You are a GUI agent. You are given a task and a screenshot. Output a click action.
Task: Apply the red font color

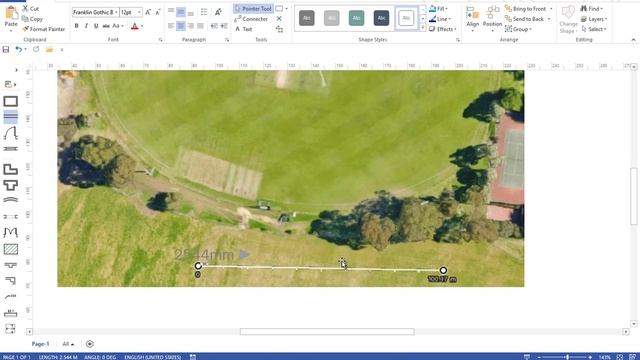point(135,27)
